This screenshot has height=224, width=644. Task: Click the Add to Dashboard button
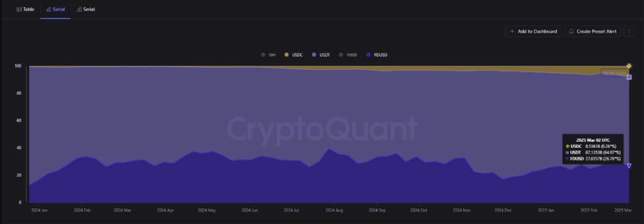533,31
